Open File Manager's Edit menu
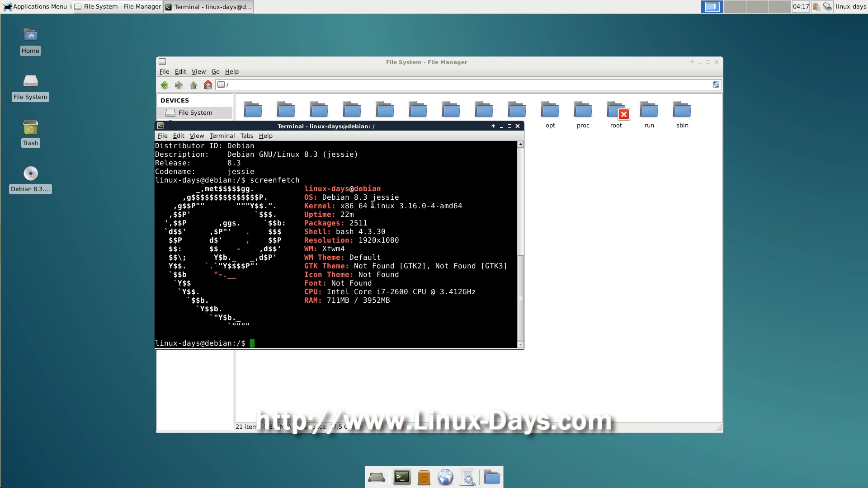The height and width of the screenshot is (488, 868). (180, 72)
